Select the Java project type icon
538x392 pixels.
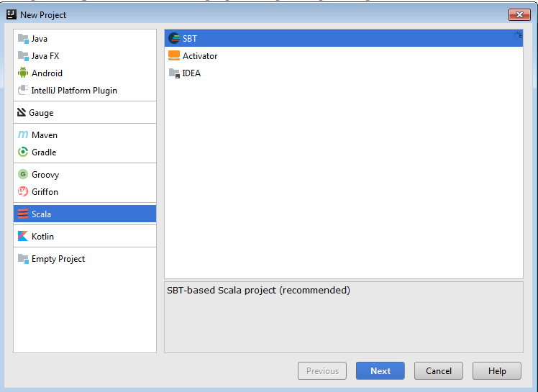tap(23, 39)
